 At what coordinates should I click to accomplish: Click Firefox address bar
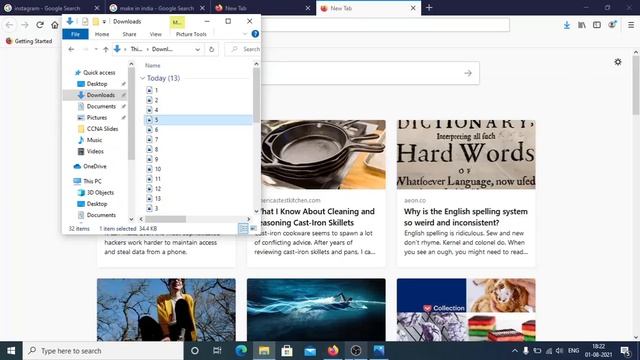(385, 24)
